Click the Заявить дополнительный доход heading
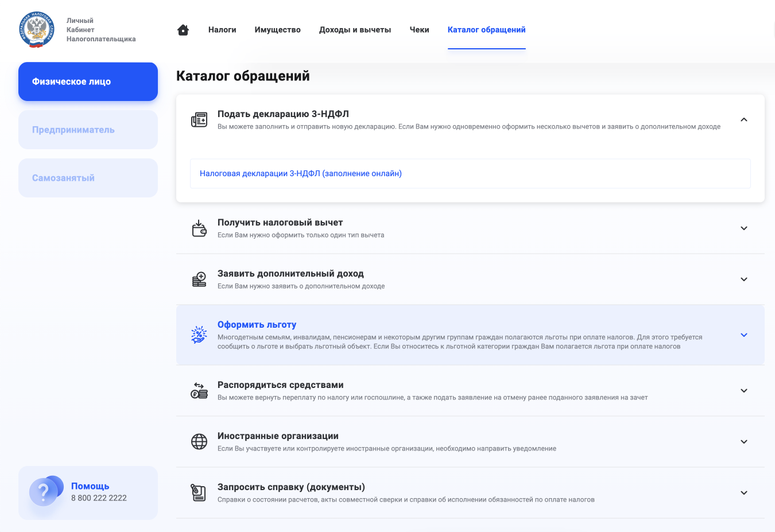 (290, 273)
